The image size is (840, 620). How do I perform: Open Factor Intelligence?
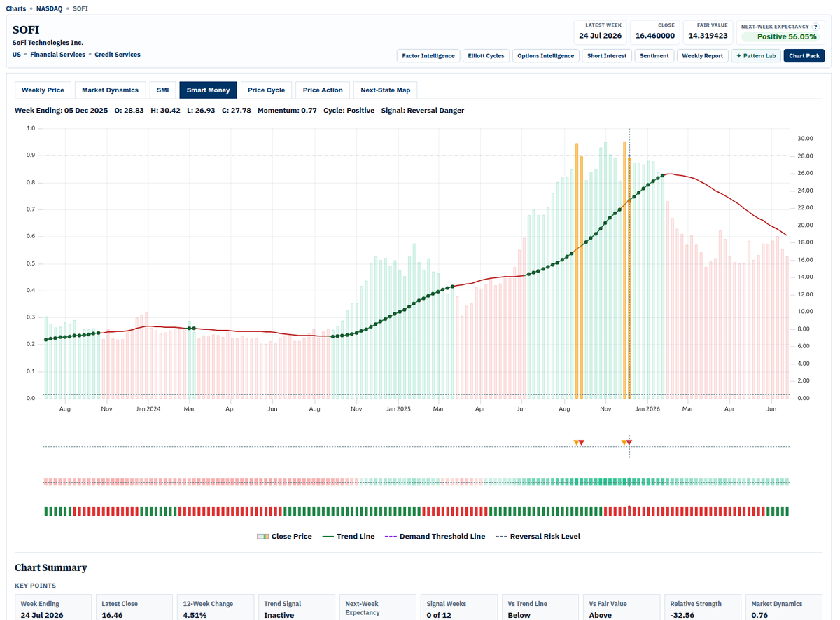click(x=428, y=56)
